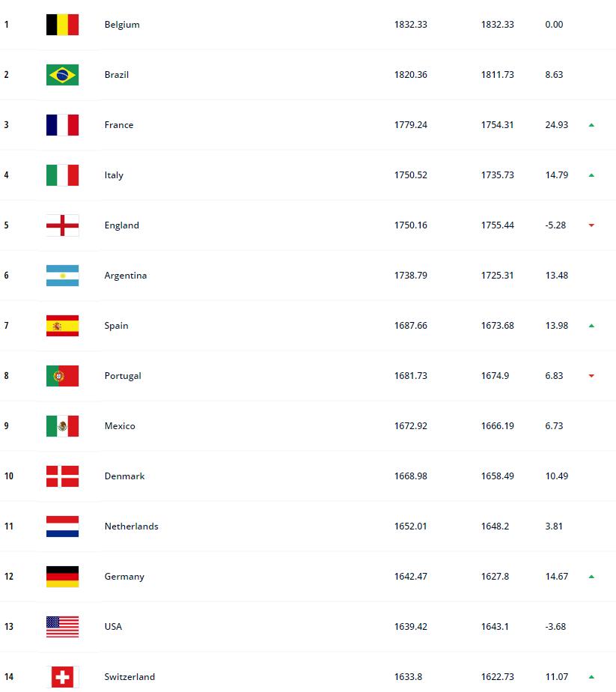The image size is (616, 692).
Task: Open the Portugal team link
Action: point(123,376)
